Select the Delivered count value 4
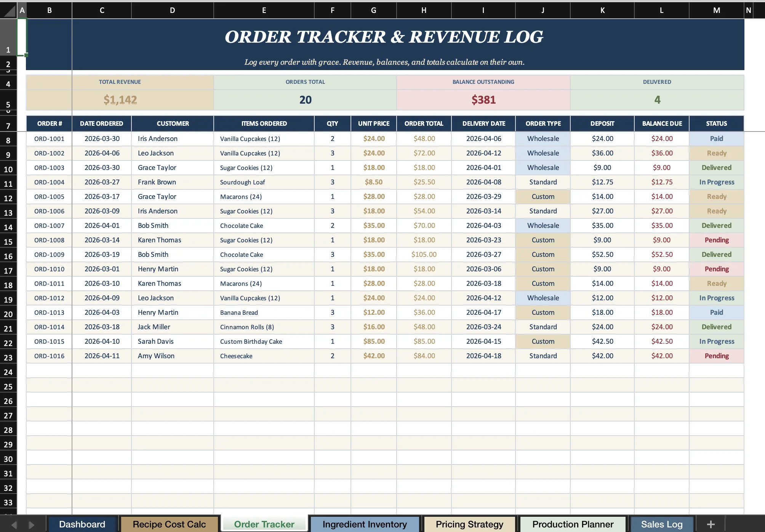 click(657, 100)
